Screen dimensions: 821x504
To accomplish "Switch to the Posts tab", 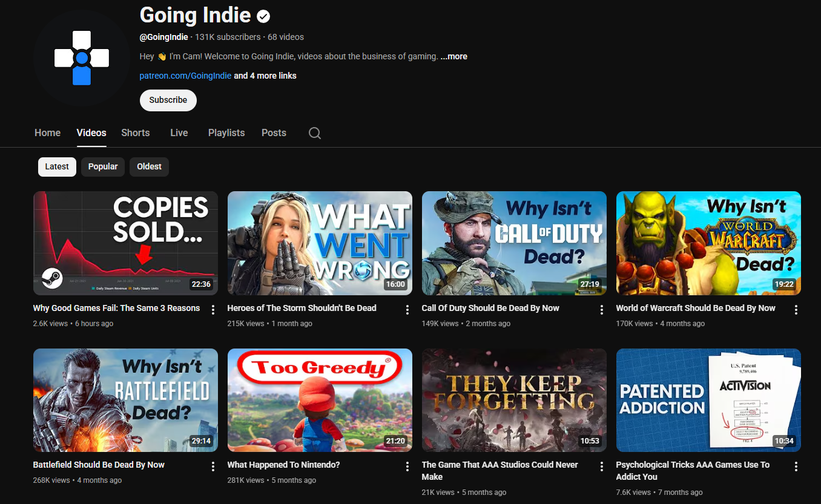I will [x=274, y=133].
